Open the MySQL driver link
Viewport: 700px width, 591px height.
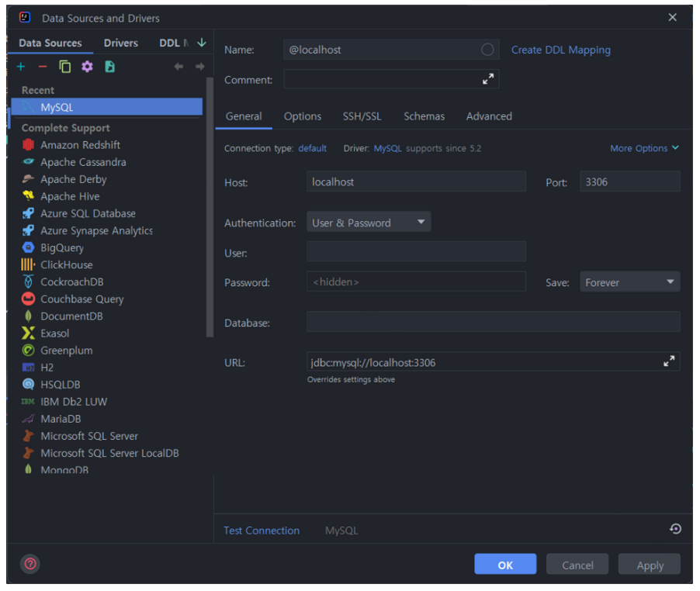387,148
